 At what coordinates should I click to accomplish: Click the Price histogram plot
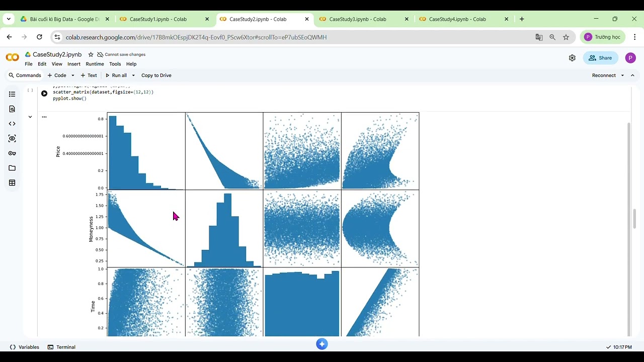coord(146,151)
